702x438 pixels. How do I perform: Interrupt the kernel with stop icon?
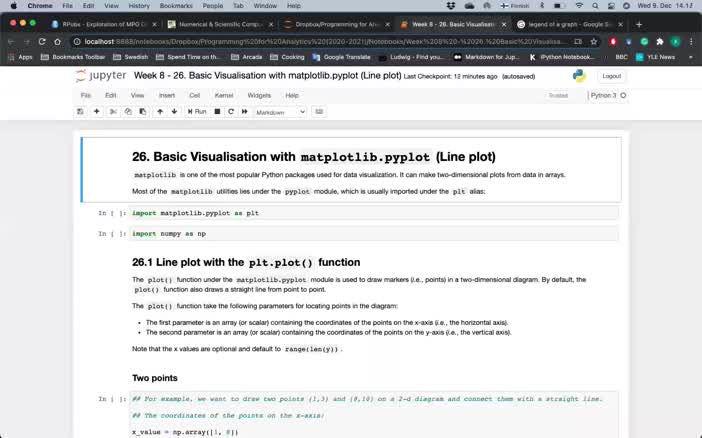[x=217, y=112]
